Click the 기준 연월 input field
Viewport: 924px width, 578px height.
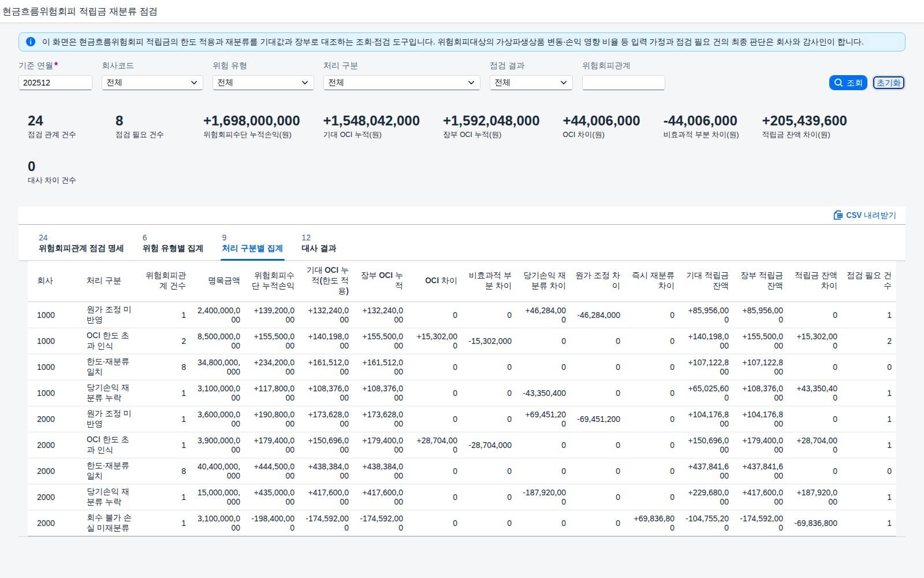click(55, 83)
